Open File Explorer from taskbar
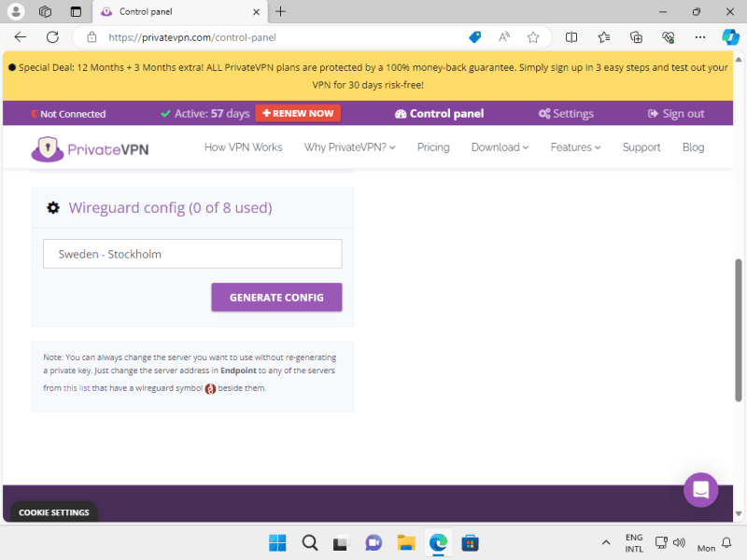The image size is (747, 560). click(x=406, y=543)
